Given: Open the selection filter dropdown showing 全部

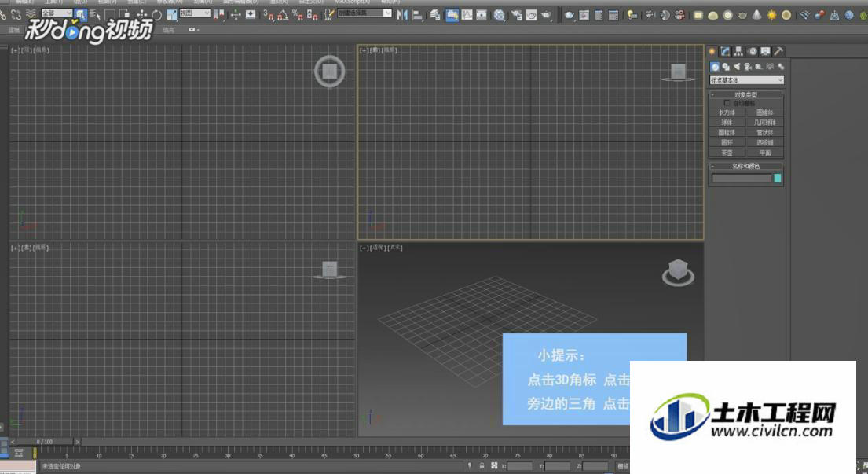Looking at the screenshot, I should (57, 13).
